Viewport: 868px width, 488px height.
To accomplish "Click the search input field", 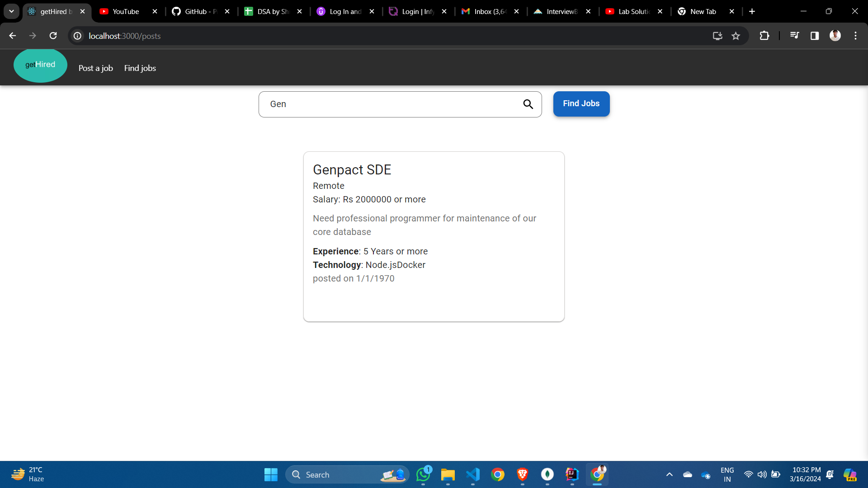I will [x=400, y=103].
